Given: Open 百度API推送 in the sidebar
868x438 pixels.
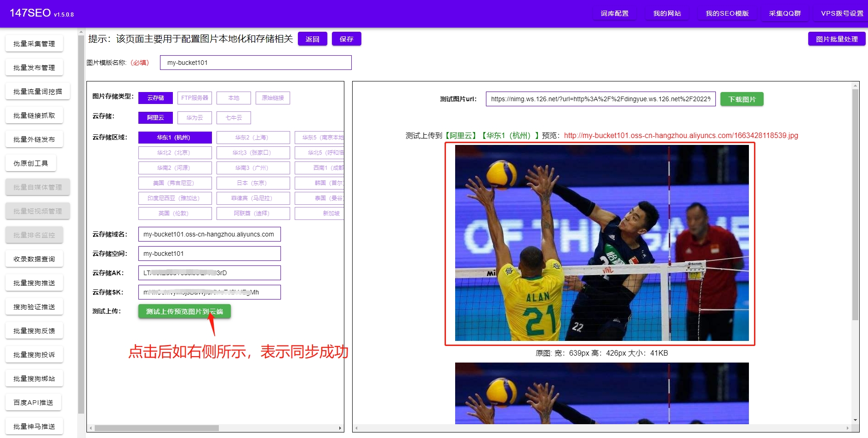Looking at the screenshot, I should point(33,403).
